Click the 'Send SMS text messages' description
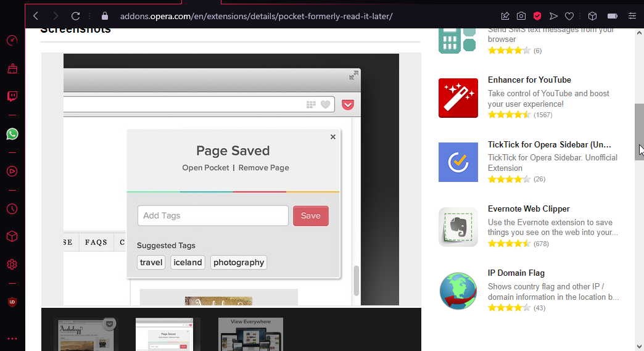 click(x=550, y=34)
